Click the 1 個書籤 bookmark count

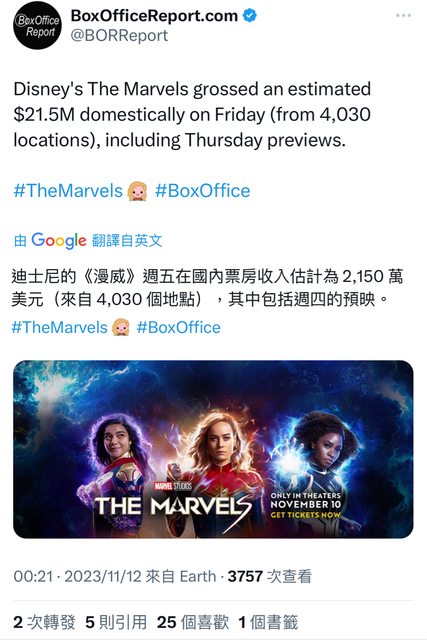[268, 622]
